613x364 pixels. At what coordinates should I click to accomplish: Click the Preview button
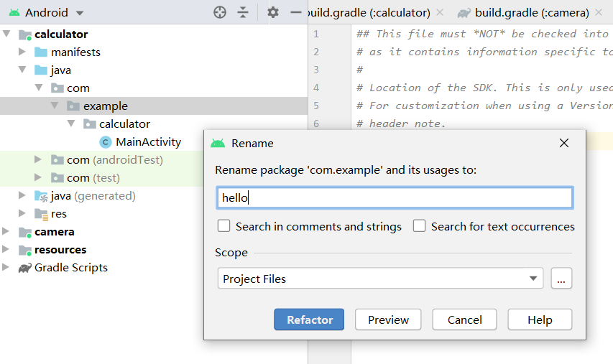tap(388, 319)
